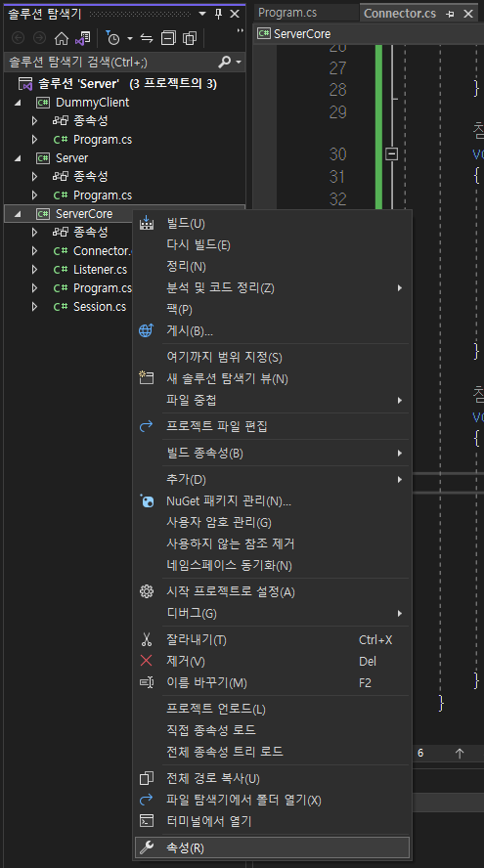
Task: Choose 직접 종속성 로드
Action: pyautogui.click(x=272, y=731)
